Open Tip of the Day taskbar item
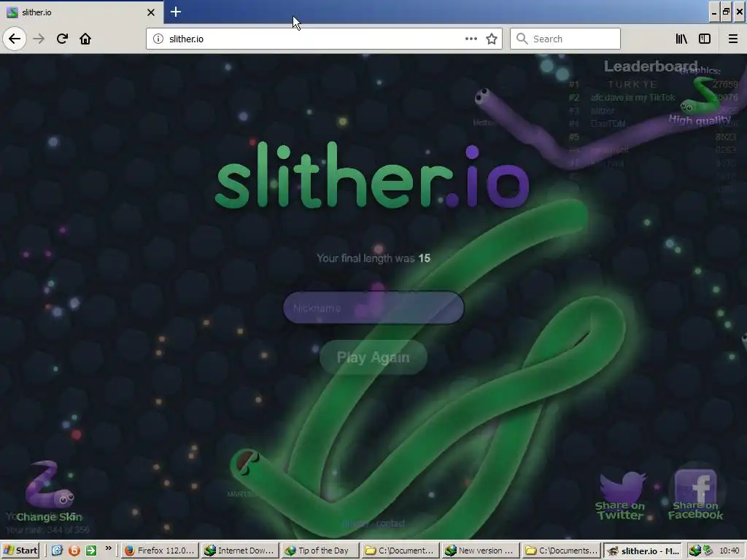 pyautogui.click(x=320, y=551)
